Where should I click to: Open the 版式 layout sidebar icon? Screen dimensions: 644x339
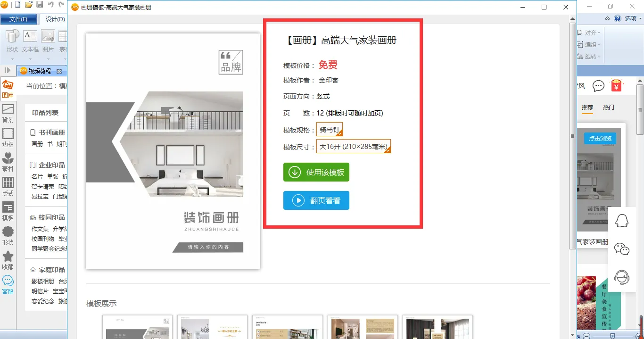(8, 186)
